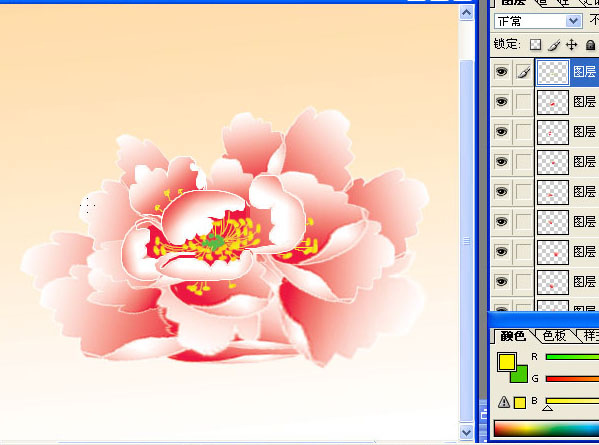Select the yellow foreground color swatch
The image size is (599, 445).
point(507,362)
